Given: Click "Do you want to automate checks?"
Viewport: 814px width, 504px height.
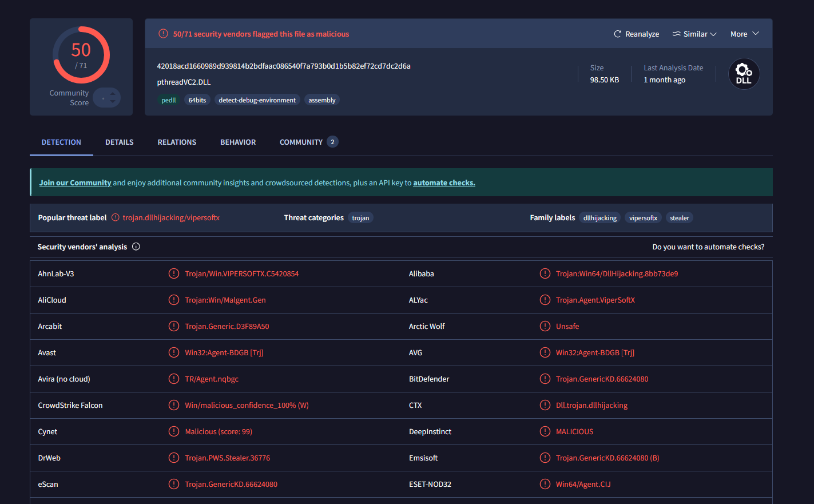Looking at the screenshot, I should coord(708,247).
